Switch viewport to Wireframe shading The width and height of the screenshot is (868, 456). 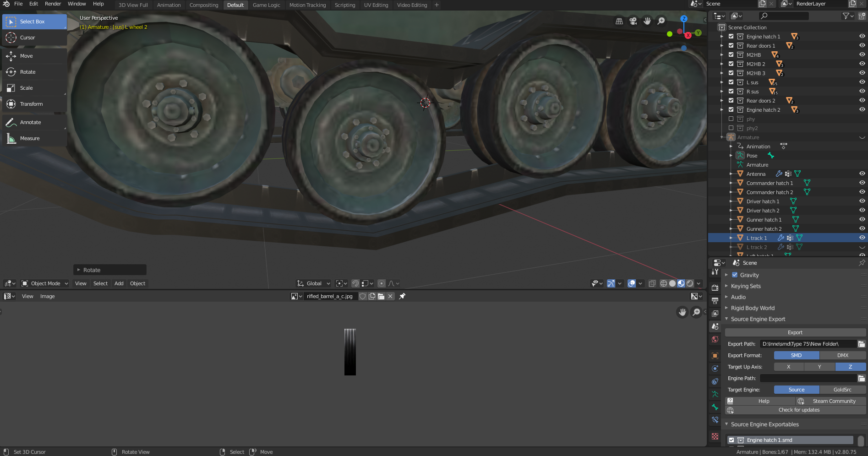click(664, 283)
